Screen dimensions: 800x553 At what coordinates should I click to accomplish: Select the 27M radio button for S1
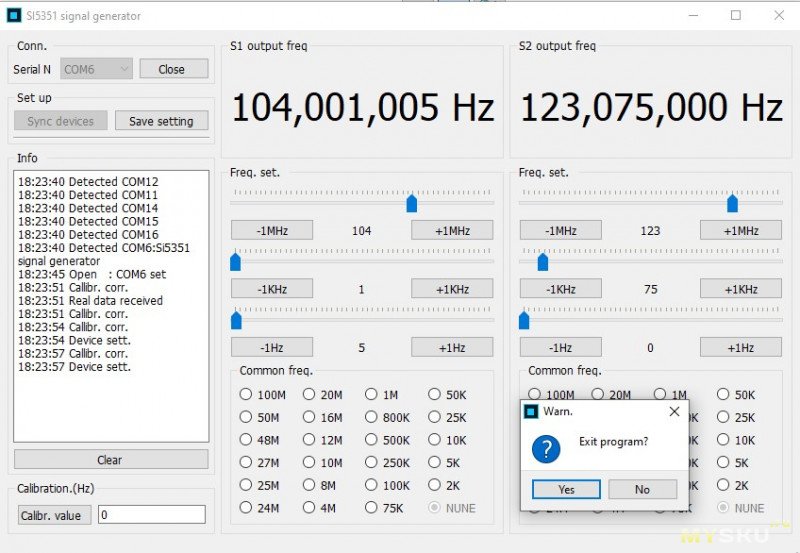click(246, 463)
